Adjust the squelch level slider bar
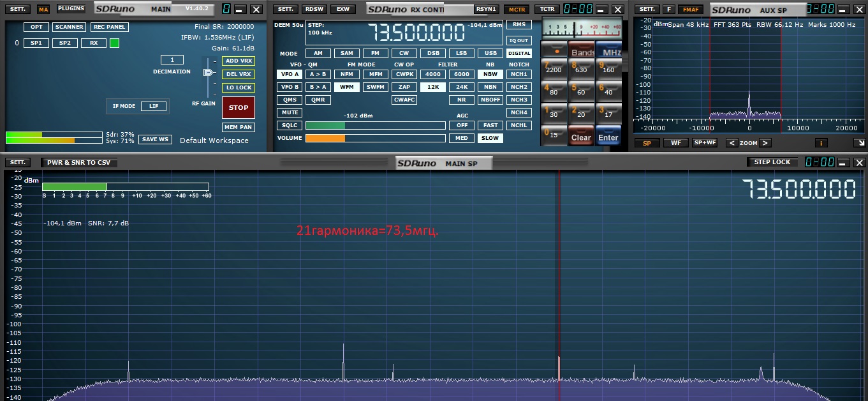 click(375, 125)
